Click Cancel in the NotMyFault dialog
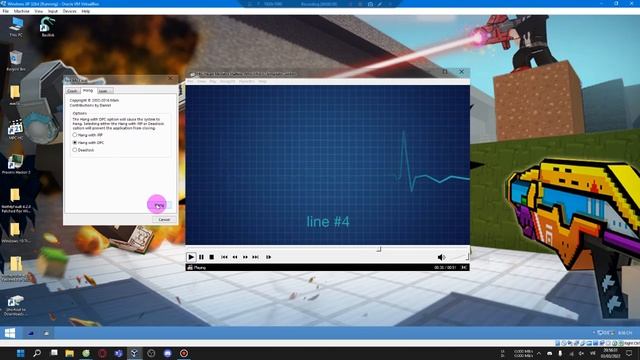 (x=164, y=220)
